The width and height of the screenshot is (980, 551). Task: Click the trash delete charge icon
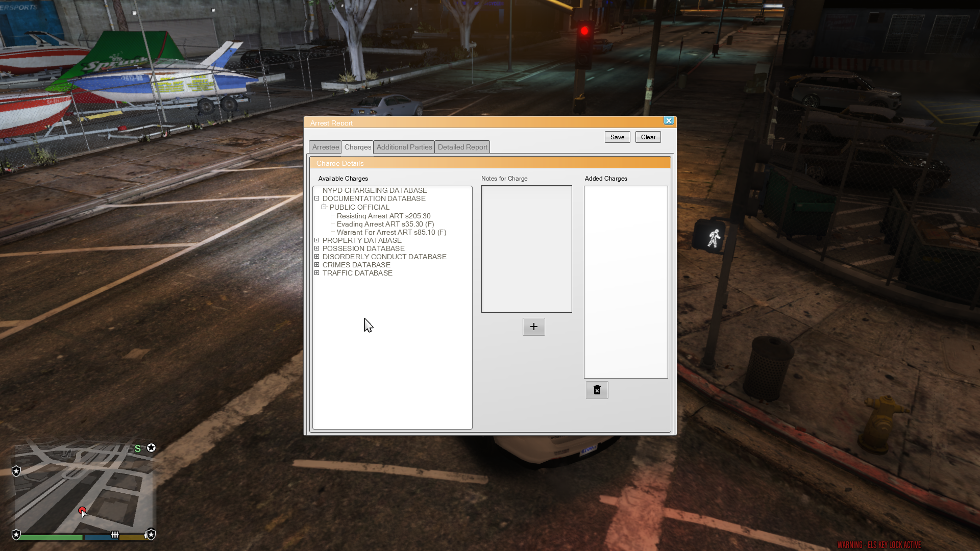click(597, 390)
